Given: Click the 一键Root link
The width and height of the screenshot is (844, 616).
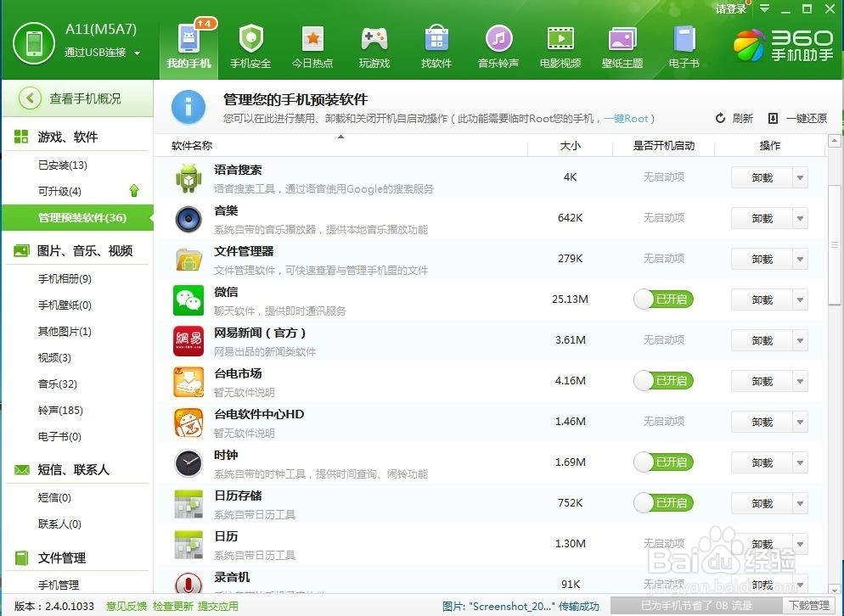Looking at the screenshot, I should 625,119.
